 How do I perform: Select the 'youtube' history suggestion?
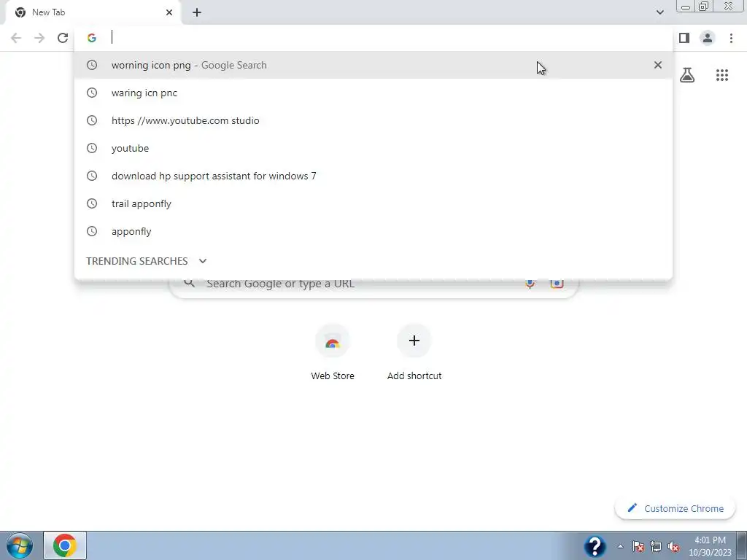coord(373,148)
